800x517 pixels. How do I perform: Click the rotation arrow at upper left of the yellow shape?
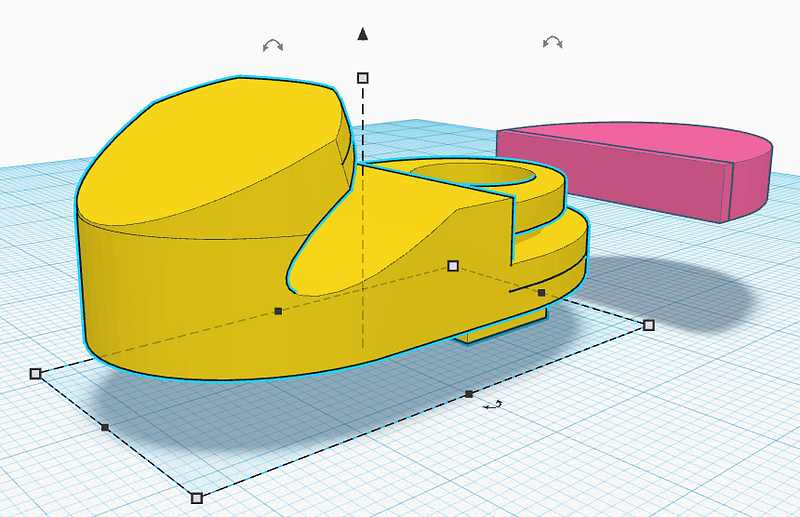273,46
